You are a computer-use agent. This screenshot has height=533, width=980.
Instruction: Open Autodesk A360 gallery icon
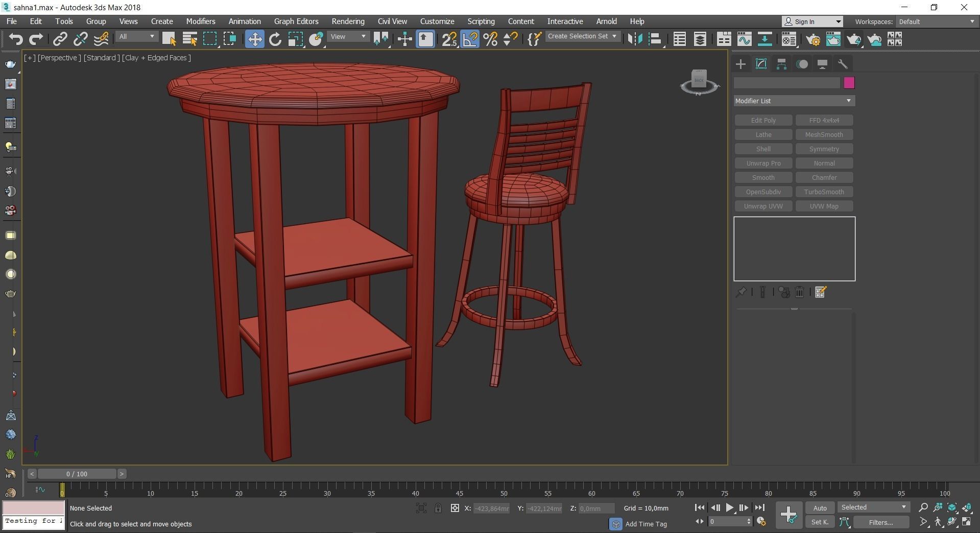894,39
